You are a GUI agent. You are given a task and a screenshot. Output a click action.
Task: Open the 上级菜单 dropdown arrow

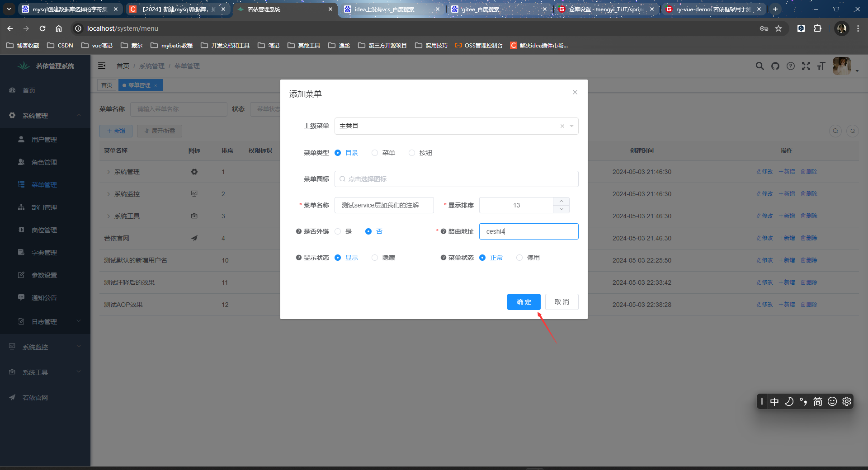(572, 126)
